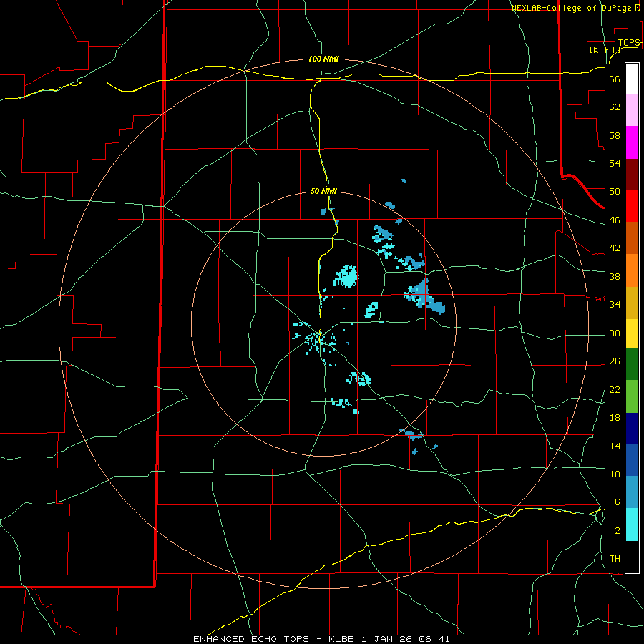Click the "34" legend value
The image size is (644, 644).
pos(615,305)
